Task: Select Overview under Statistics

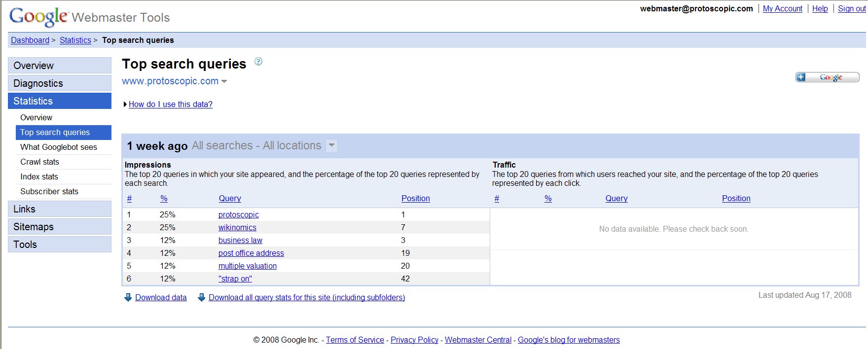Action: tap(64, 117)
